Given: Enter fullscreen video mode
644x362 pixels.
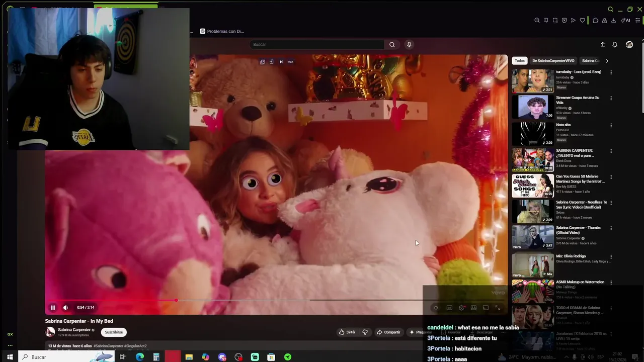Looking at the screenshot, I should click(x=498, y=308).
